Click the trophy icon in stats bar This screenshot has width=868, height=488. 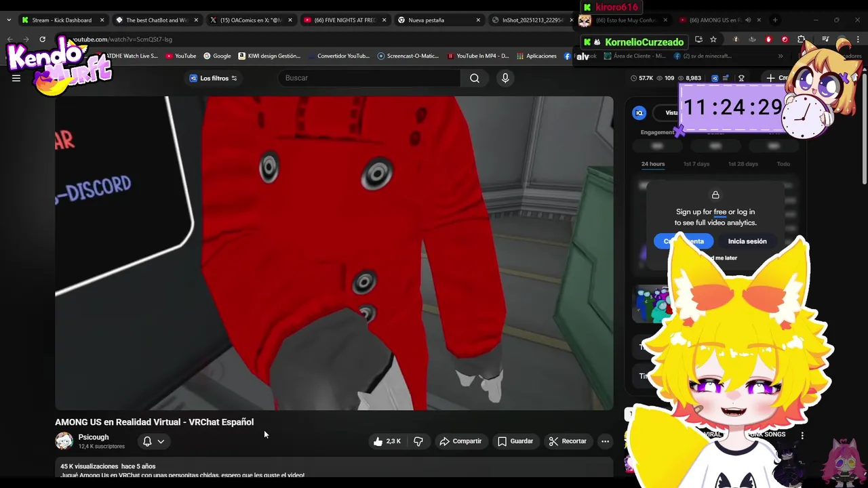pyautogui.click(x=741, y=78)
